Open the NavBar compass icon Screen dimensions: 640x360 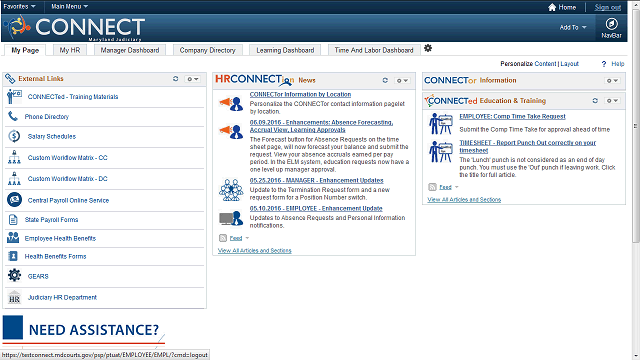(x=611, y=24)
